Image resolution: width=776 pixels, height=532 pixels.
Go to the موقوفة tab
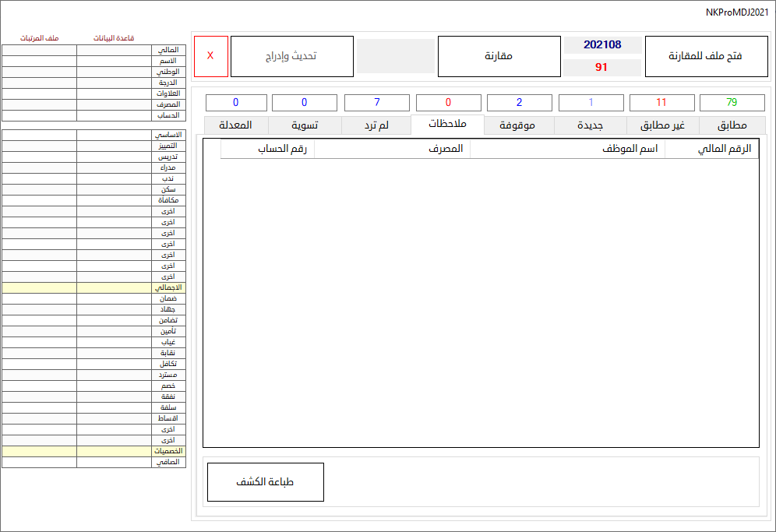click(517, 125)
